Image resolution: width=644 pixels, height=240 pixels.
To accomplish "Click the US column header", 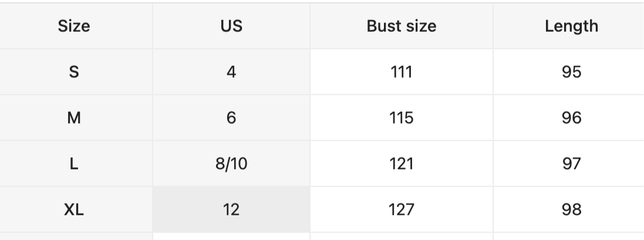I will [x=231, y=26].
